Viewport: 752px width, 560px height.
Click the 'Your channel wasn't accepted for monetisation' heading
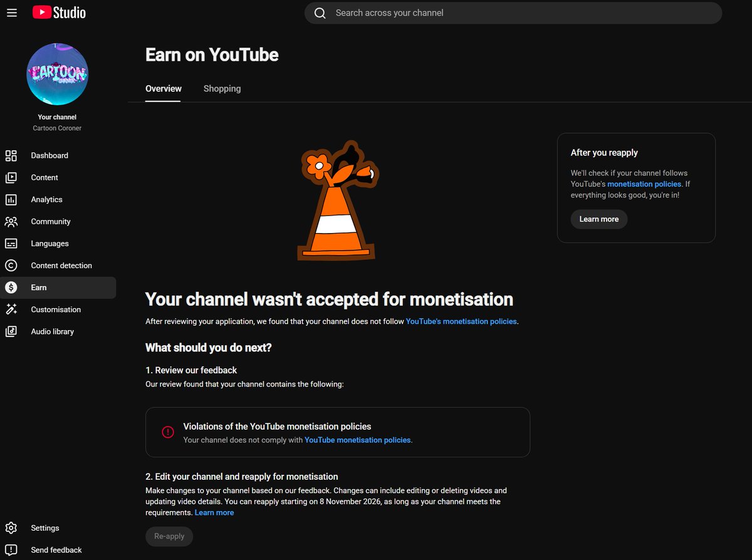[329, 299]
